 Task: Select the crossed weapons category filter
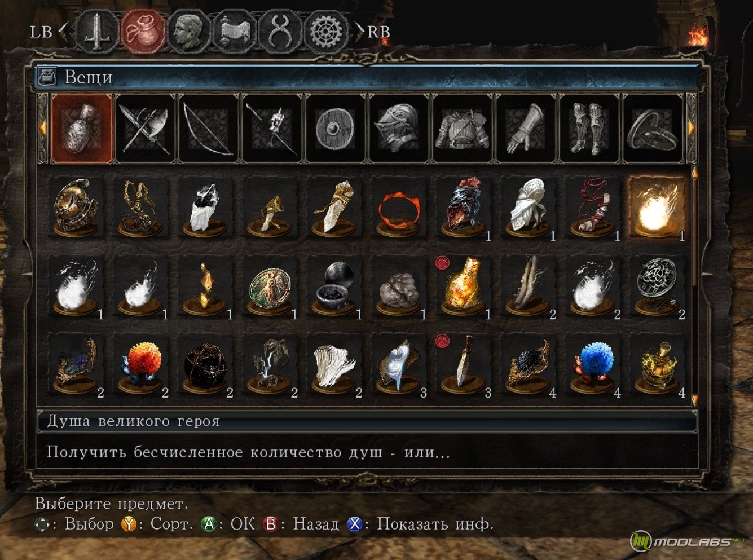pos(145,129)
